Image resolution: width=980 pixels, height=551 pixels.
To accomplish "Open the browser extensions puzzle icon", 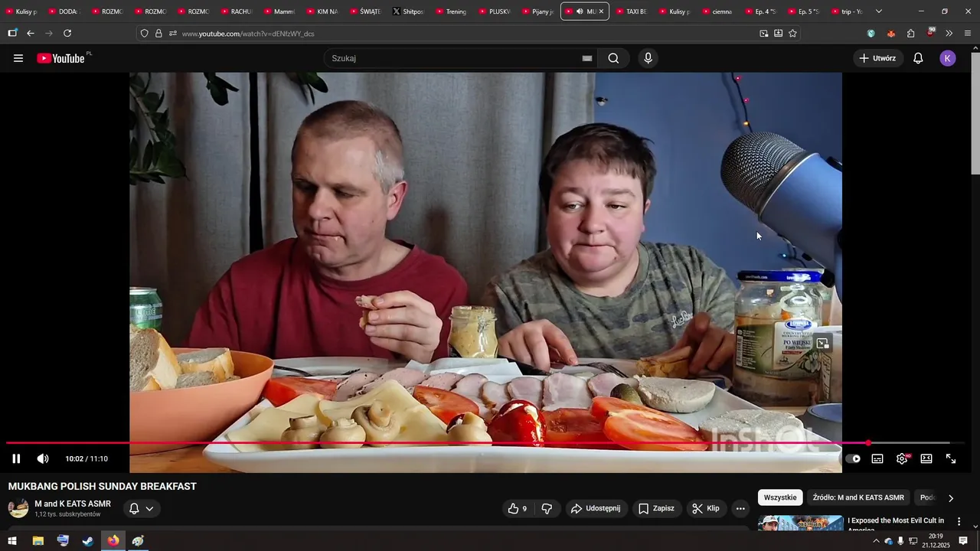I will [x=910, y=34].
